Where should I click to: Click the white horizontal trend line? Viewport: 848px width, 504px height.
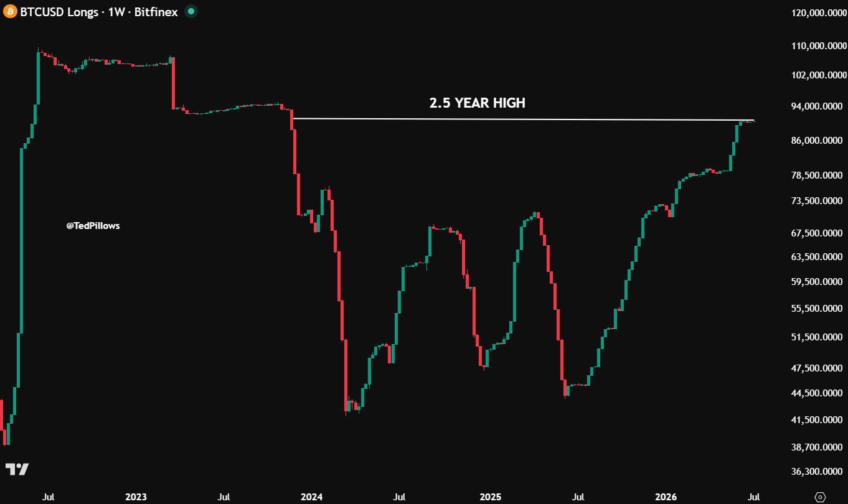pyautogui.click(x=523, y=119)
